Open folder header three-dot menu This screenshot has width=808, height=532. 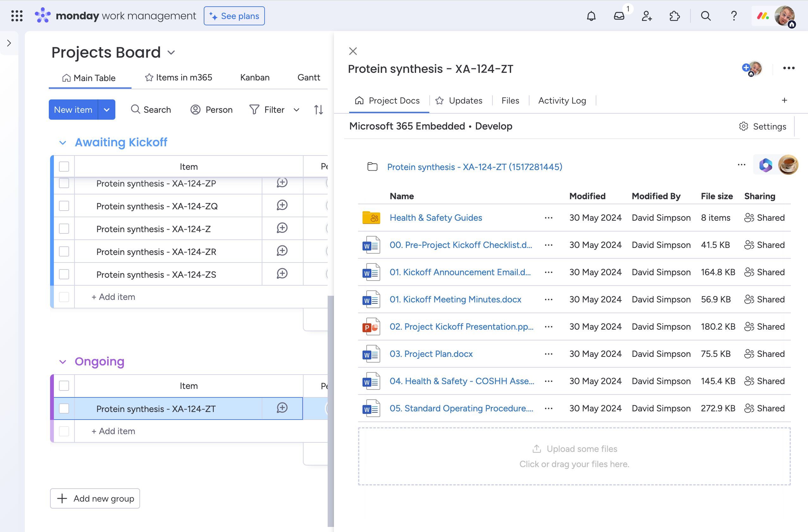click(x=741, y=165)
